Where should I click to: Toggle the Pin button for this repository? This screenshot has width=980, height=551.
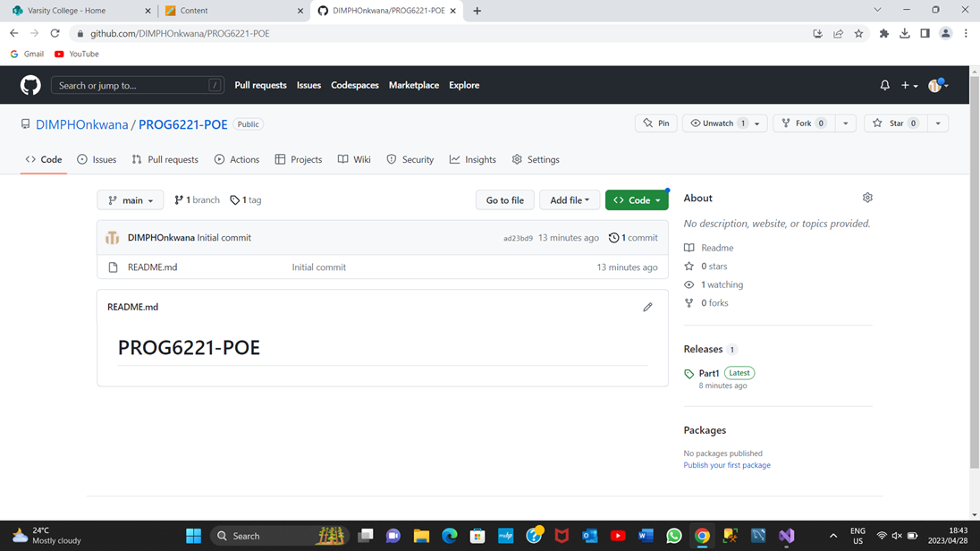pyautogui.click(x=655, y=123)
